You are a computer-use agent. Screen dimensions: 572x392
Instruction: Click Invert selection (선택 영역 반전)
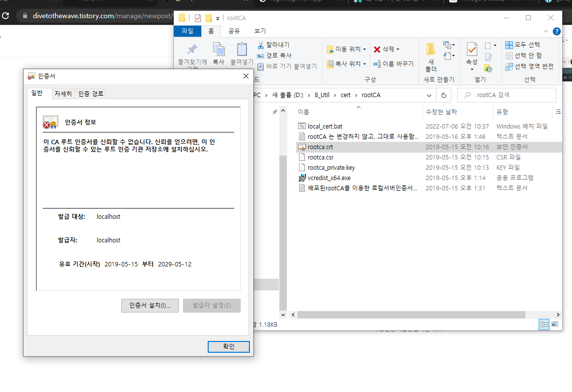529,66
